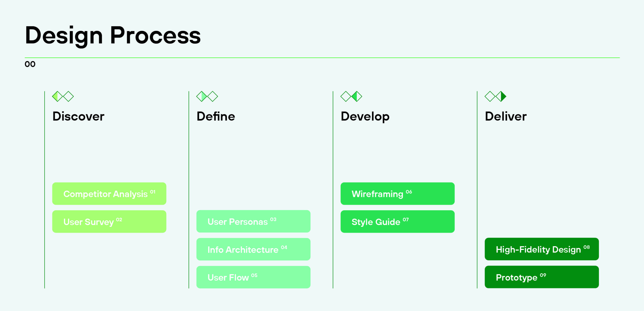Click the Define double-diamond icon
Screen dimensions: 644x311
click(207, 96)
